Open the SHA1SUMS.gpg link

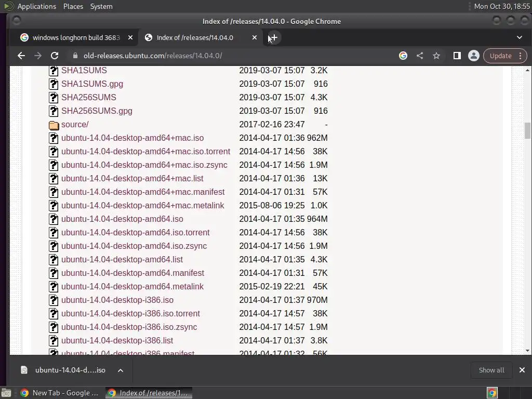(92, 84)
